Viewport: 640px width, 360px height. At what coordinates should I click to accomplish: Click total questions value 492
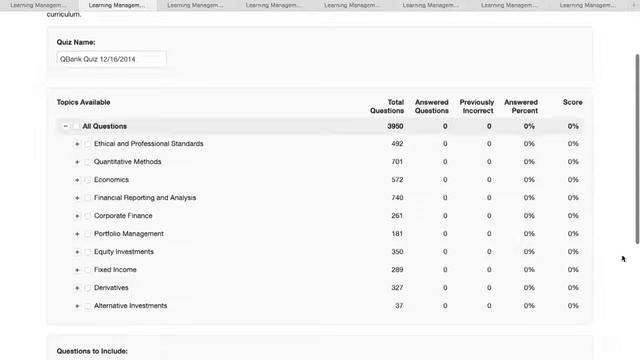397,144
